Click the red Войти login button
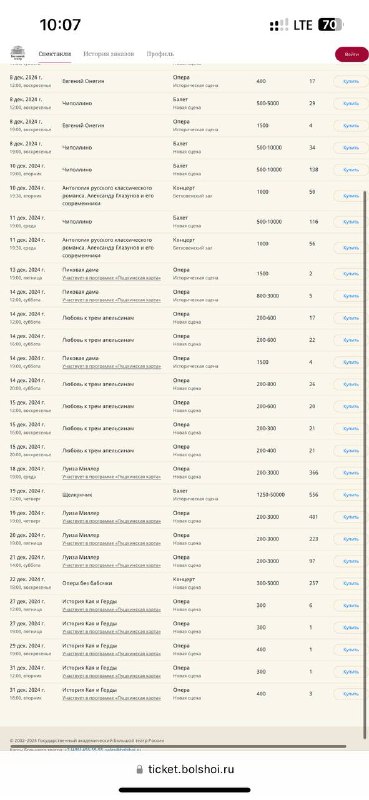Screen dimensions: 369x800 coord(352,54)
